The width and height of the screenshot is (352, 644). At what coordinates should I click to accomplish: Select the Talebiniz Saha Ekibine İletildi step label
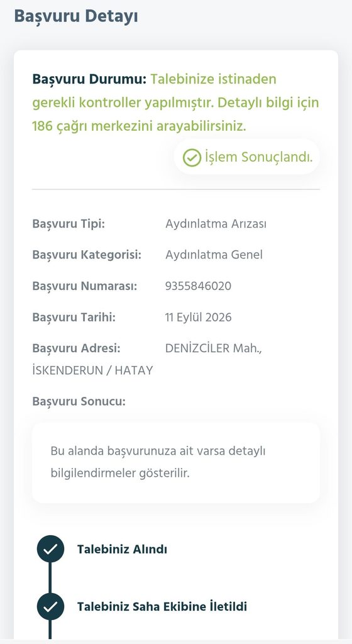click(162, 607)
